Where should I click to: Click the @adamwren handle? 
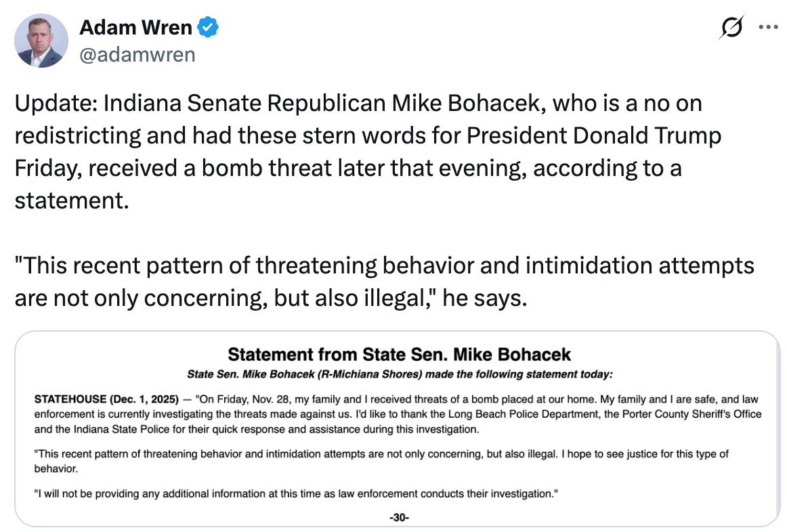tap(137, 54)
